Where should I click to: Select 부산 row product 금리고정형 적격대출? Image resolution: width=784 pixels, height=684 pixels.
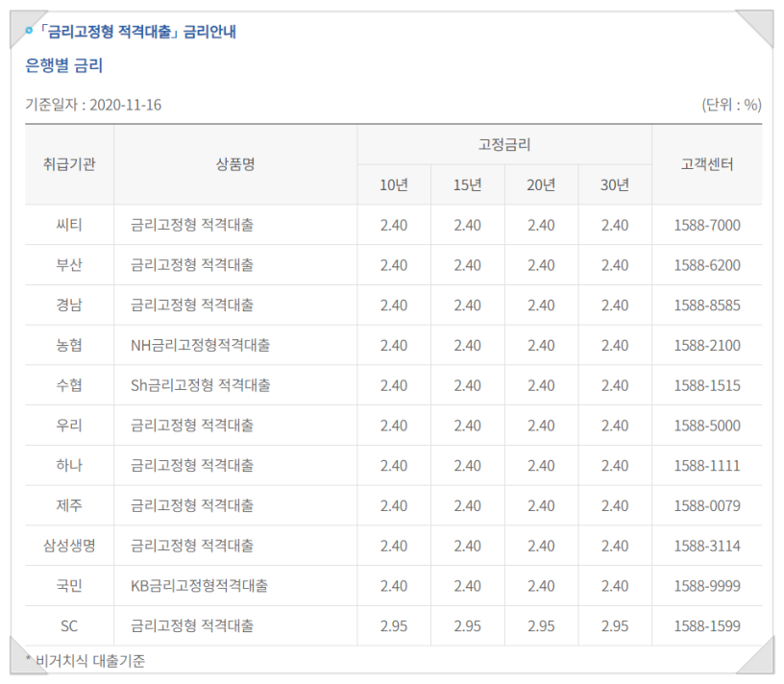point(192,265)
